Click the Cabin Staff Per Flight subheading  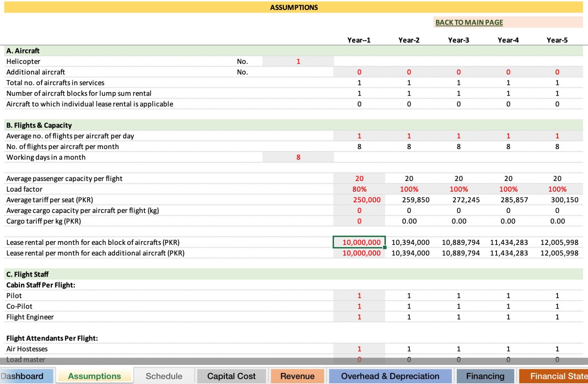click(x=41, y=285)
